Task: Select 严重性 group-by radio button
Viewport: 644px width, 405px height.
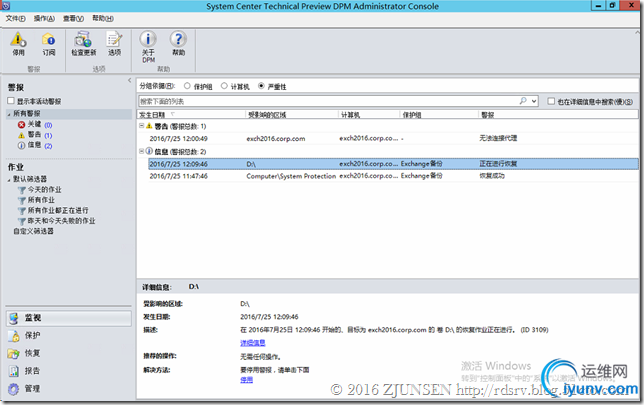Action: point(261,86)
